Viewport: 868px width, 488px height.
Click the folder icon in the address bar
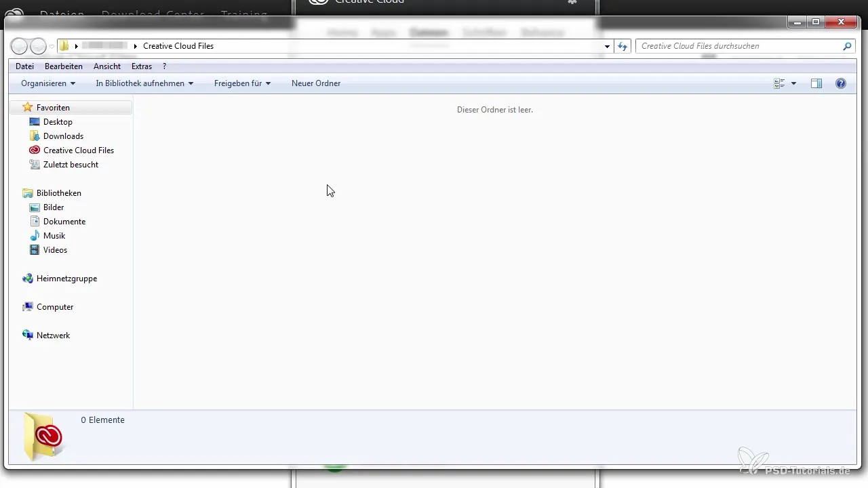[65, 46]
